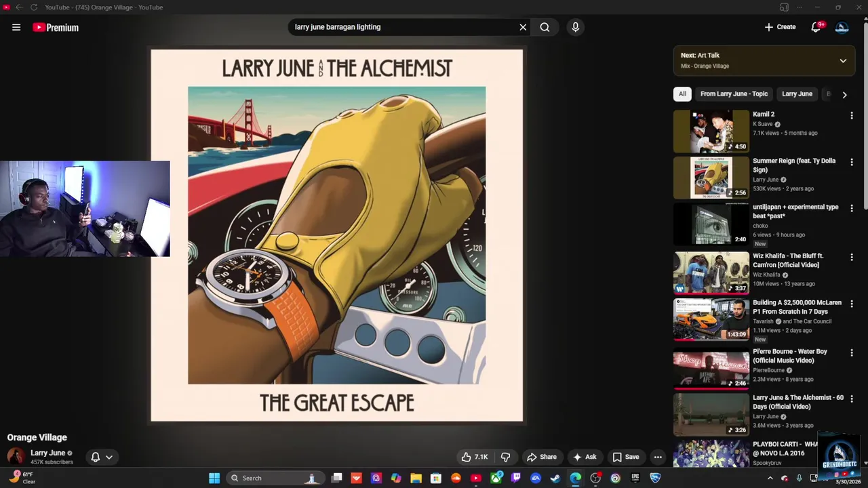This screenshot has height=488, width=868.
Task: Submit search with magnifying glass button
Action: pyautogui.click(x=545, y=27)
